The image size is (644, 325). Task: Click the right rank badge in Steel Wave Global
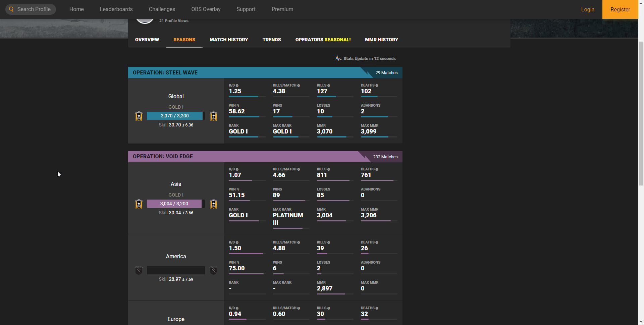(x=214, y=116)
